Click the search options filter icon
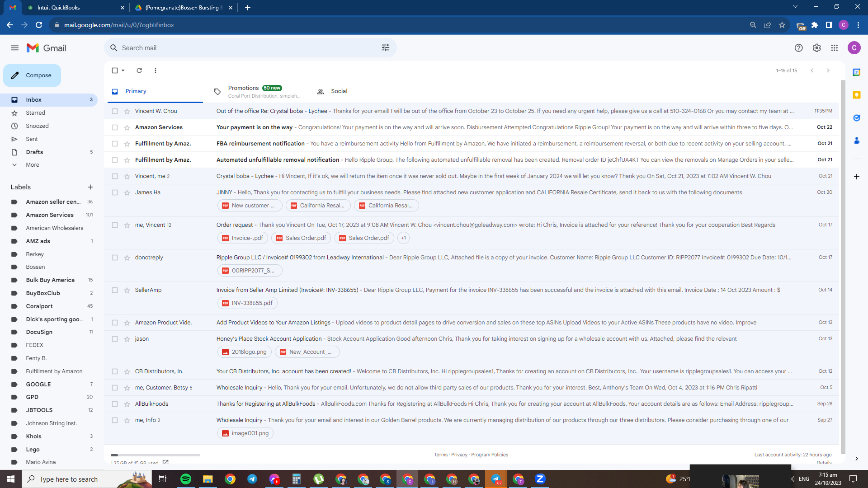This screenshot has height=488, width=868. pos(386,48)
